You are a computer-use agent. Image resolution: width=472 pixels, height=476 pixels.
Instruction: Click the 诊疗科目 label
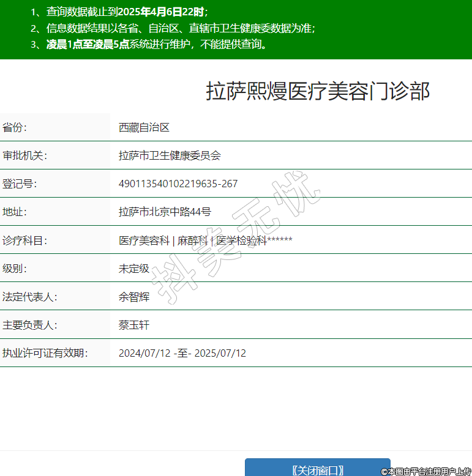(24, 240)
